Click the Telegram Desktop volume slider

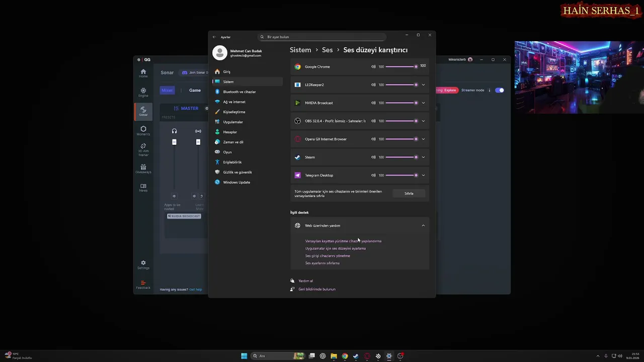click(401, 175)
